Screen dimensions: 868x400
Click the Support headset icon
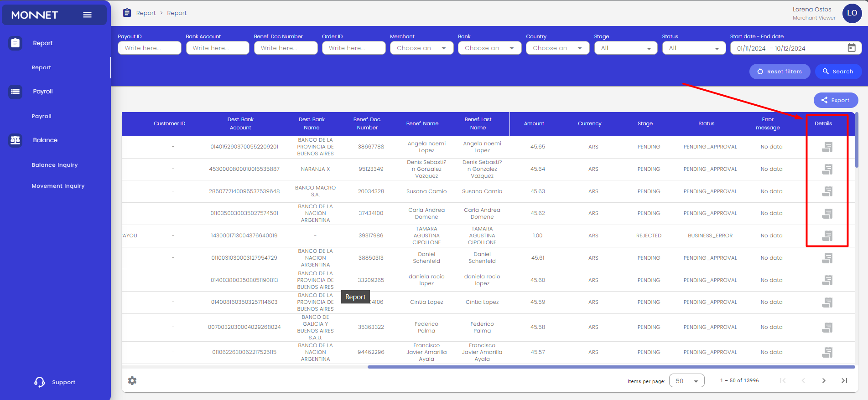click(x=40, y=382)
